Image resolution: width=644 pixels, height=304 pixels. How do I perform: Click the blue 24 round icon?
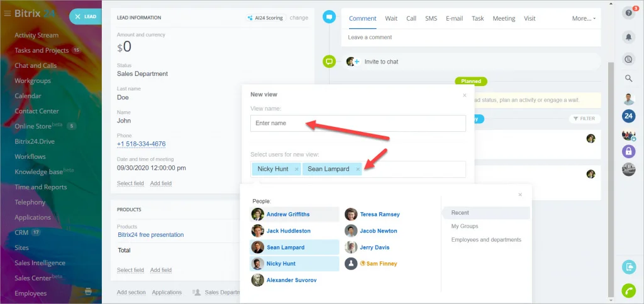pos(628,116)
